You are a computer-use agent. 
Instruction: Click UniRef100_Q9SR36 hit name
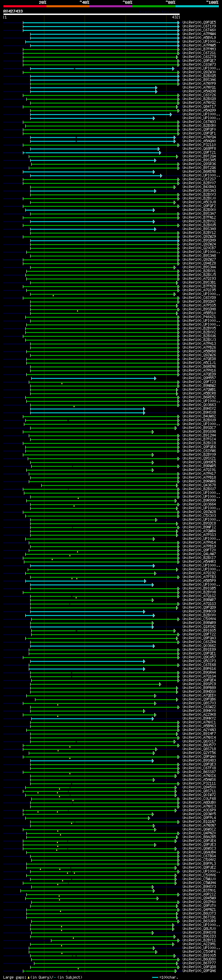[199, 164]
